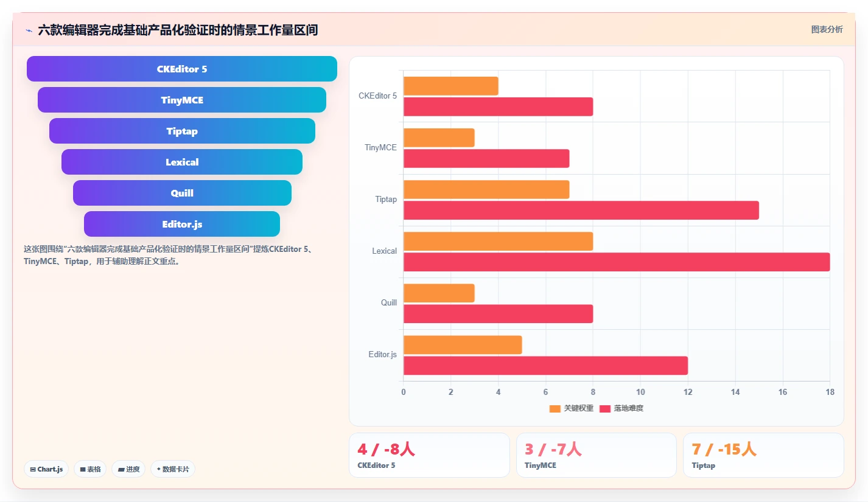Screen dimensions: 868x502
Task: Click the Tiptap funnel bar
Action: tap(182, 131)
